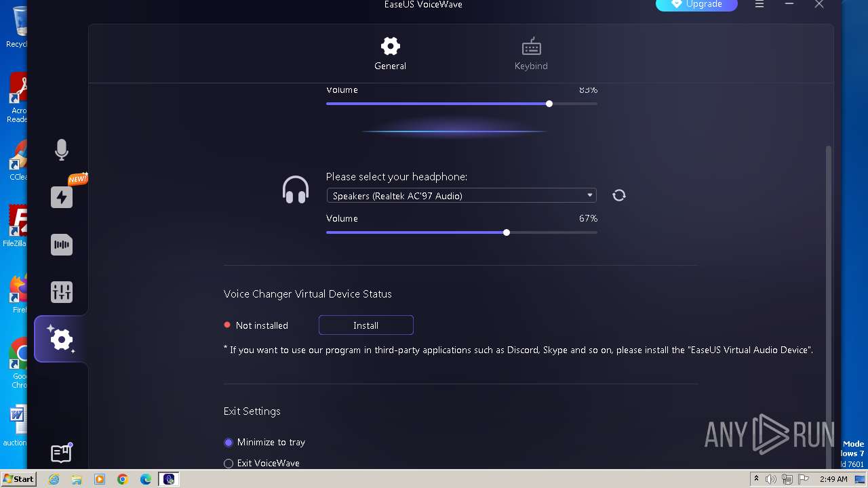Open the Word document desktop icon
Image resolution: width=868 pixels, height=488 pixels.
coord(16,425)
